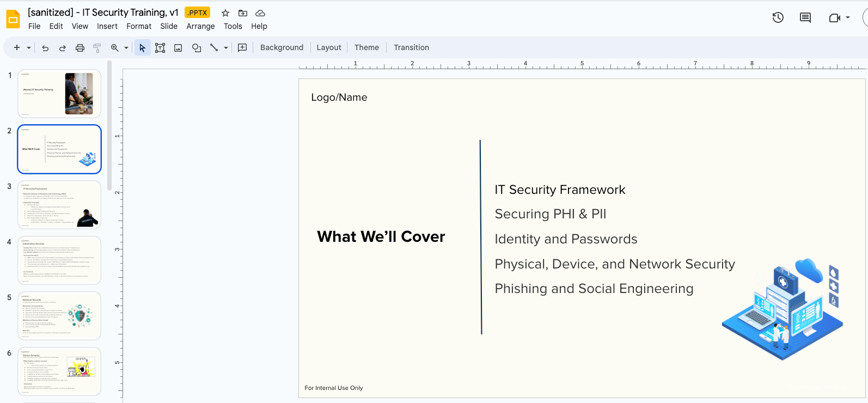Click the Print icon
868x403 pixels.
[x=80, y=48]
